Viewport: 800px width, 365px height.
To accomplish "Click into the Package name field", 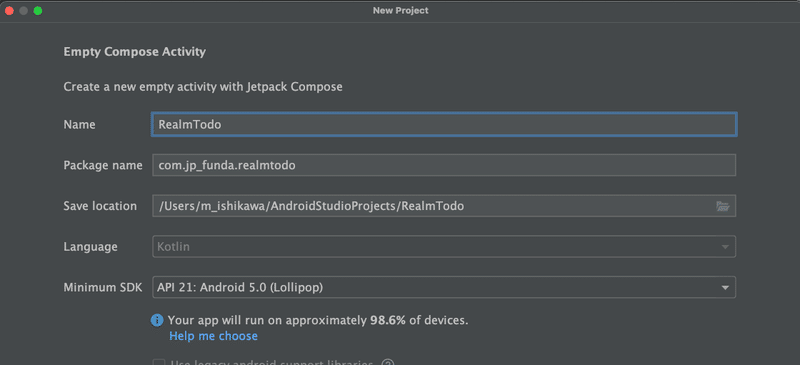I will click(x=444, y=165).
